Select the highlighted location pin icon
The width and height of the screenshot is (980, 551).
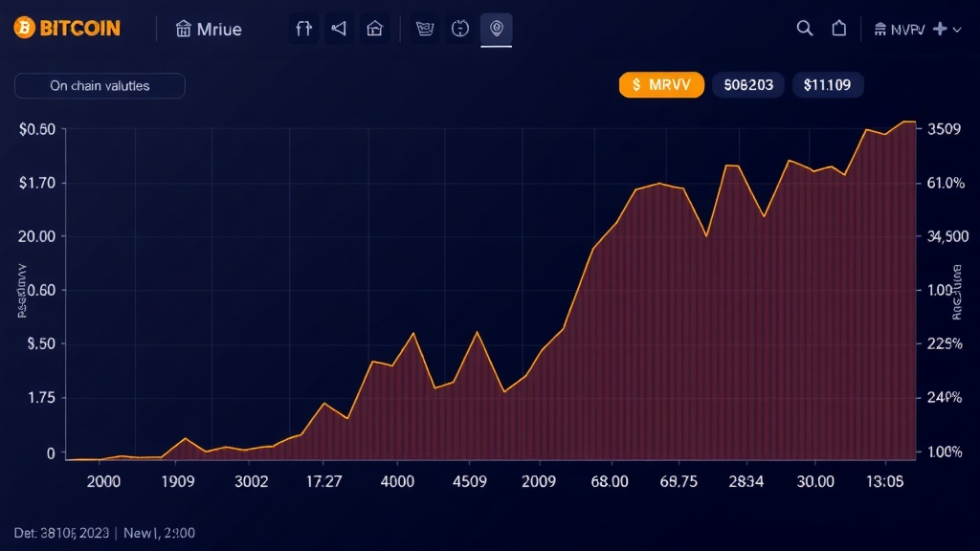click(x=496, y=30)
